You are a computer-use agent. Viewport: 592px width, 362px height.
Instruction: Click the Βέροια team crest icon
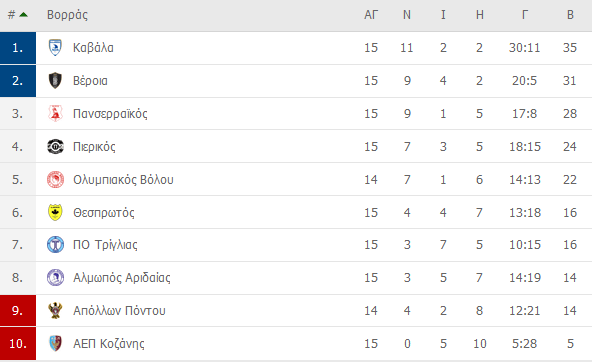point(55,81)
